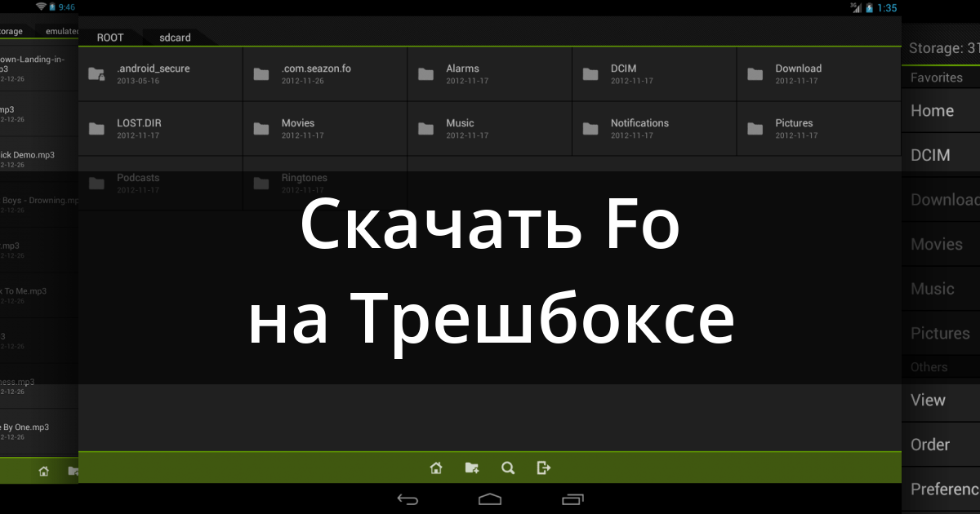Open the Alarms folder
980x514 pixels.
(x=489, y=74)
